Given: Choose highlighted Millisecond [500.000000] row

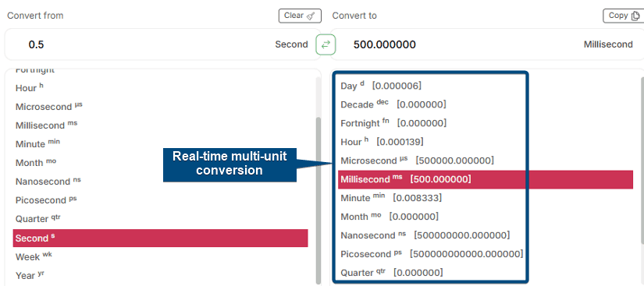Looking at the screenshot, I should click(486, 179).
